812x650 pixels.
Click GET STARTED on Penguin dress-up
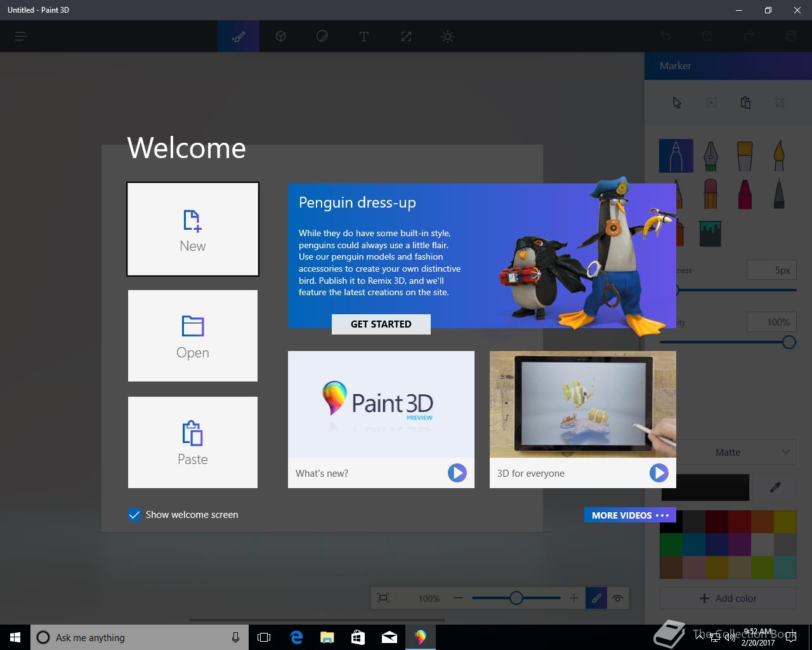[381, 324]
